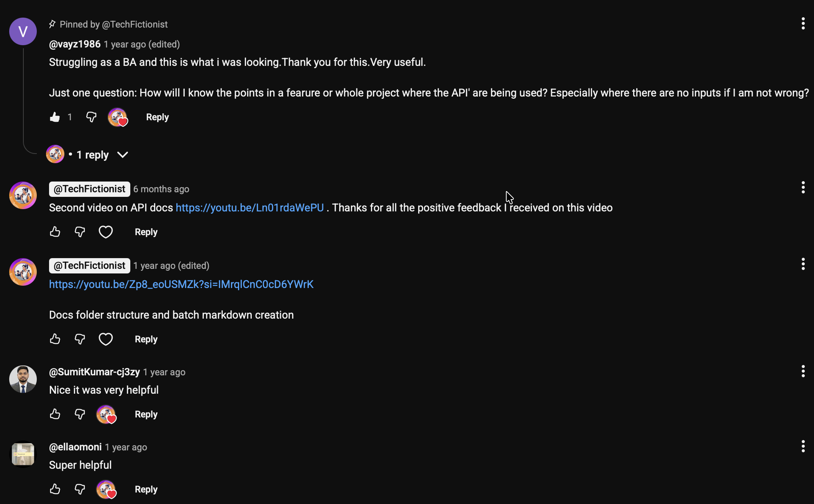
Task: Click the heart outline under the docs folder comment
Action: tap(106, 339)
